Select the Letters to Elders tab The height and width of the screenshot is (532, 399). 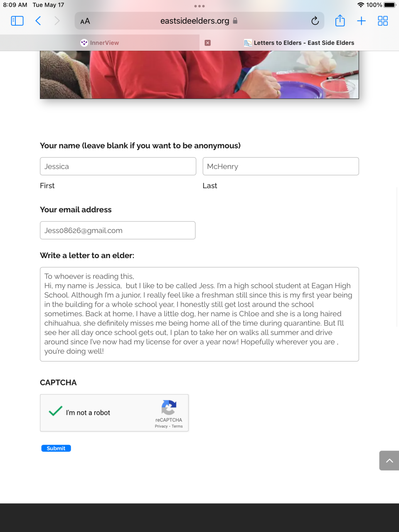(x=299, y=43)
